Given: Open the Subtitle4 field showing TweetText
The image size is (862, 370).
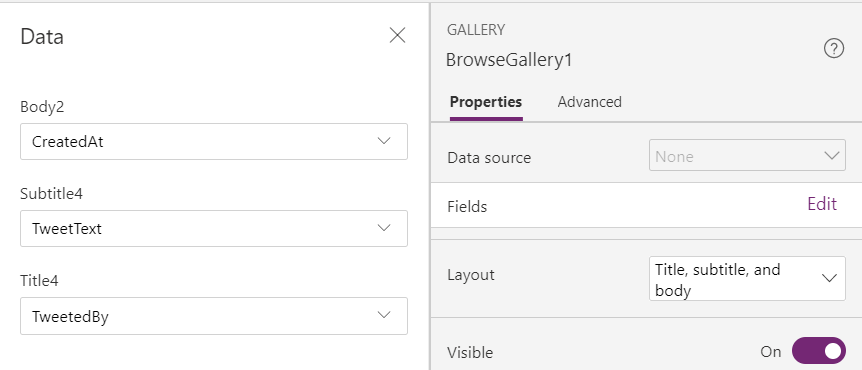Looking at the screenshot, I should click(214, 228).
